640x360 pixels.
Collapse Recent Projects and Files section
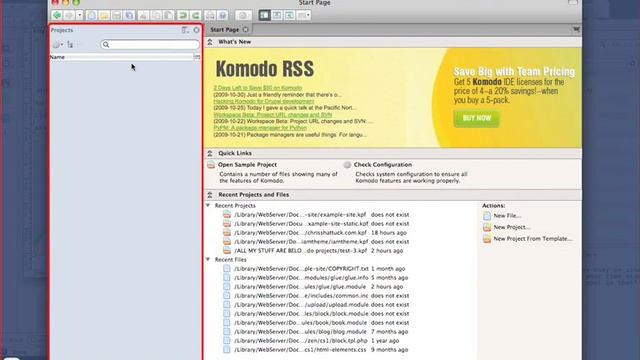pyautogui.click(x=210, y=195)
